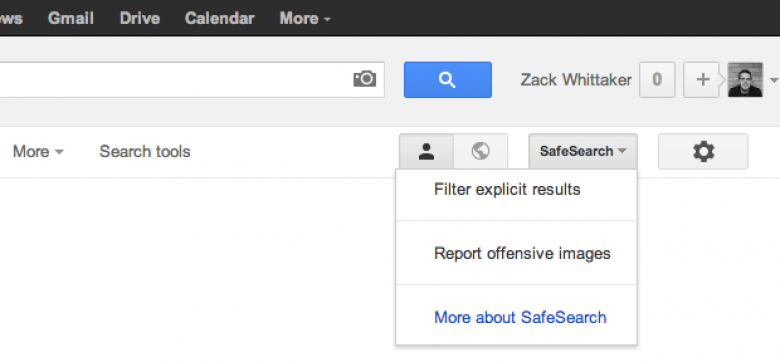The height and width of the screenshot is (362, 780).
Task: Open Calendar from the top bar
Action: 219,18
